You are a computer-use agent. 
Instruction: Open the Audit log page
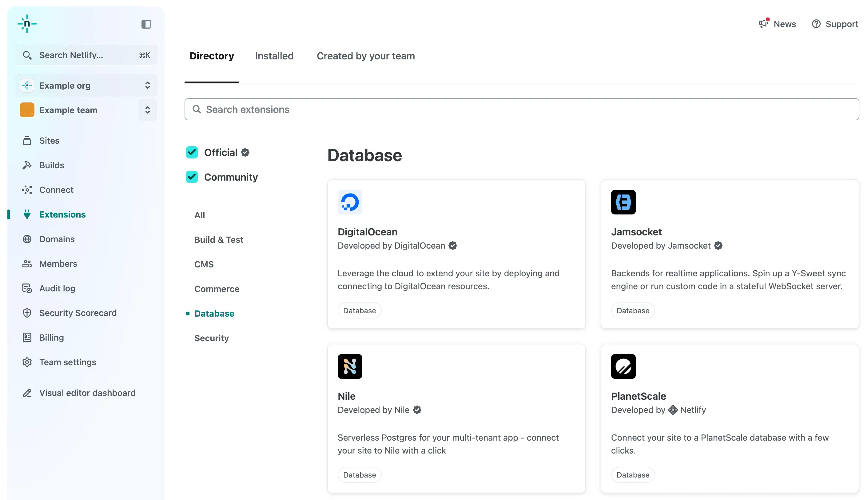57,289
